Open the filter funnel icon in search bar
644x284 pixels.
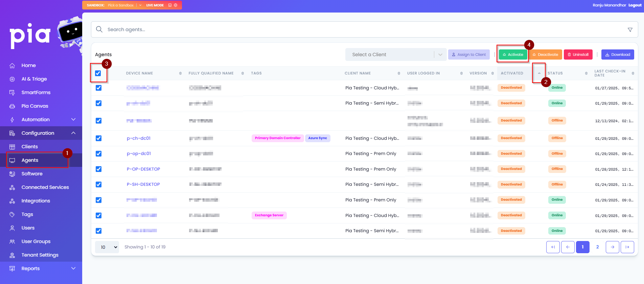pyautogui.click(x=630, y=30)
